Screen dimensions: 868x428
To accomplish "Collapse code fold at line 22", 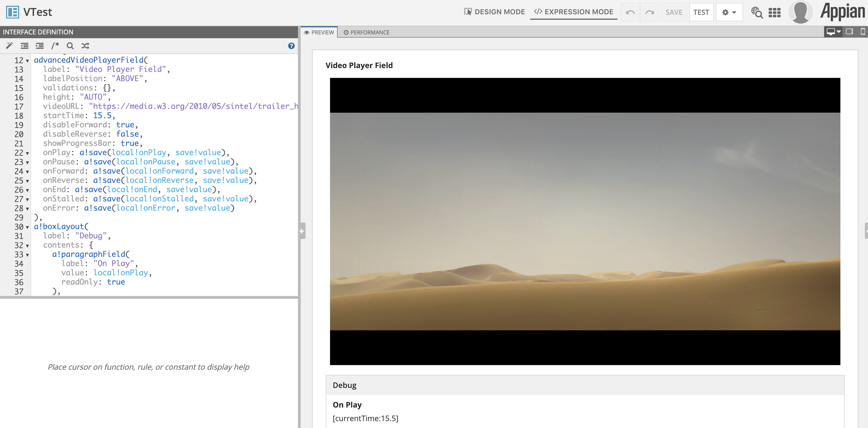I will click(x=27, y=153).
